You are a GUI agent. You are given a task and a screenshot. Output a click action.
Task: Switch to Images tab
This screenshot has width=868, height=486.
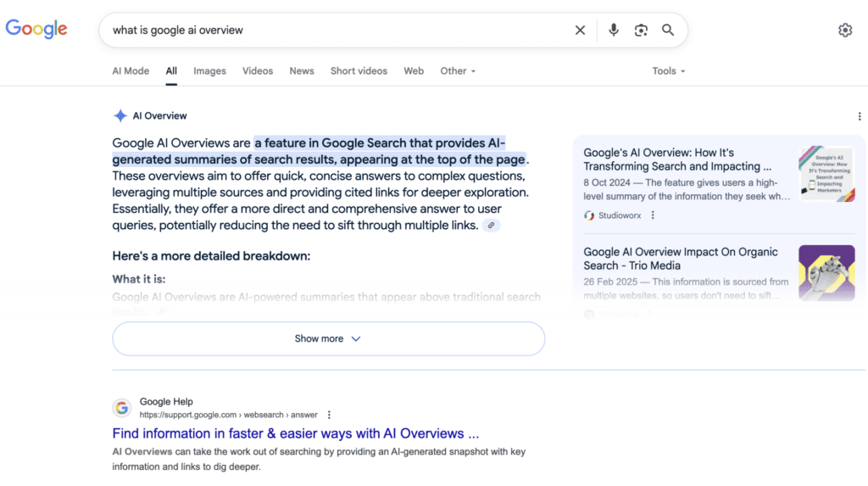(x=210, y=71)
